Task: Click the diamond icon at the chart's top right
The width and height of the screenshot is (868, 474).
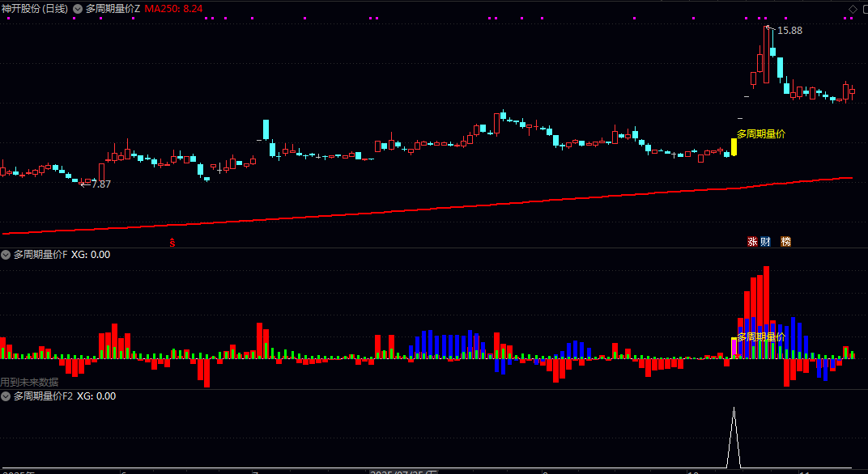Action: [x=853, y=9]
